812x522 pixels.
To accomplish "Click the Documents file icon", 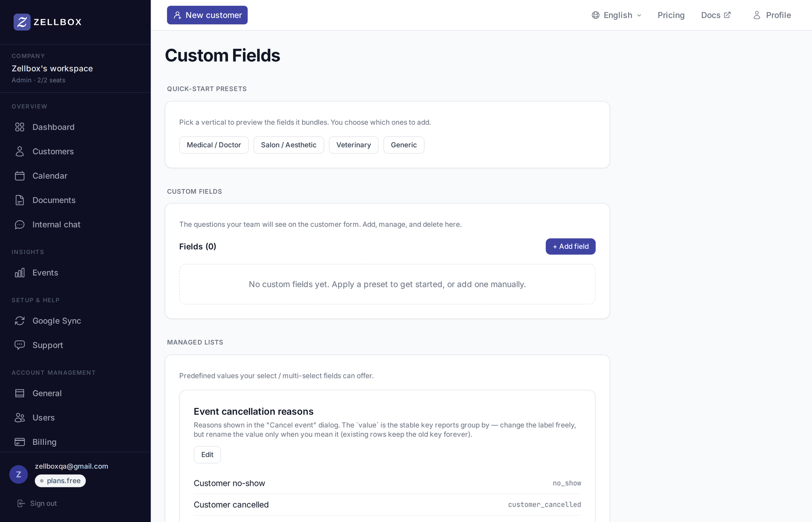I will 19,200.
